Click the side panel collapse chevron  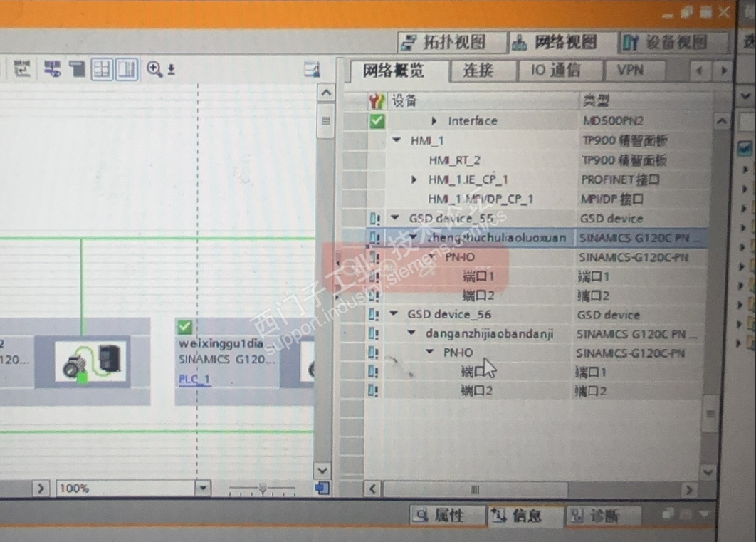(x=745, y=95)
